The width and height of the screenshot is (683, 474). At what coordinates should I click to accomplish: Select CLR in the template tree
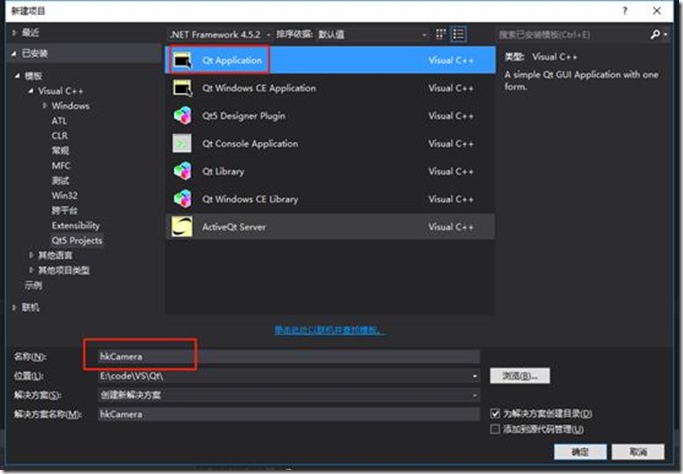coord(60,136)
